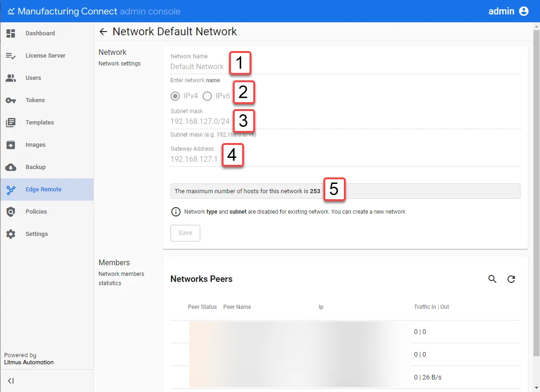Click the admin username label
Image resolution: width=540 pixels, height=392 pixels.
click(501, 11)
